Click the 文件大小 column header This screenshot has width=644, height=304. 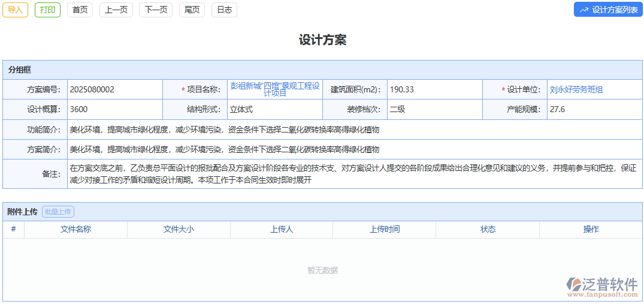coord(179,229)
